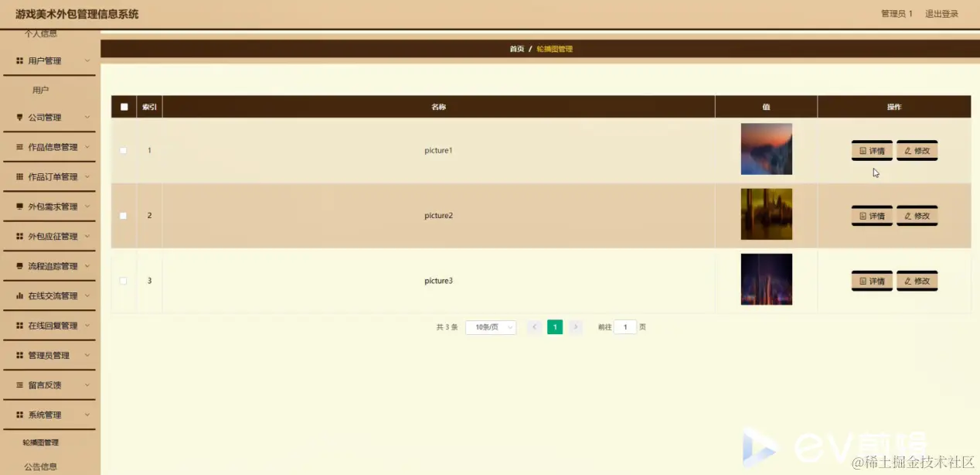Click the picture3 name cell
This screenshot has height=475, width=980.
coord(438,281)
